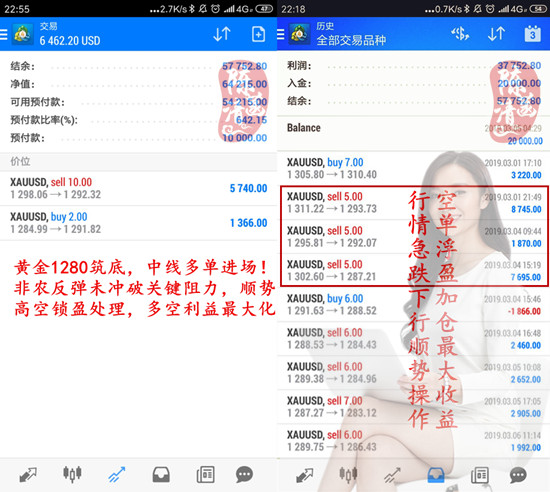This screenshot has height=492, width=550.
Task: Open the hamburger menu in the trade screen
Action: (3, 34)
